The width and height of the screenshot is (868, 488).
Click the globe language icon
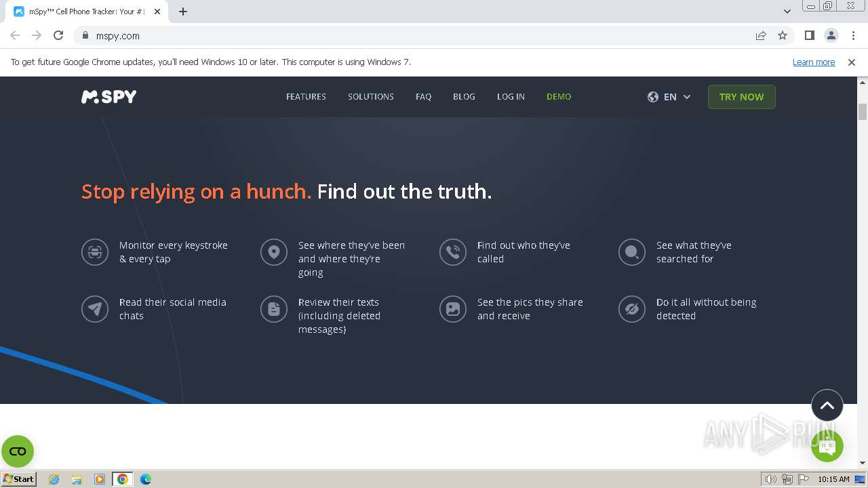[x=653, y=96]
